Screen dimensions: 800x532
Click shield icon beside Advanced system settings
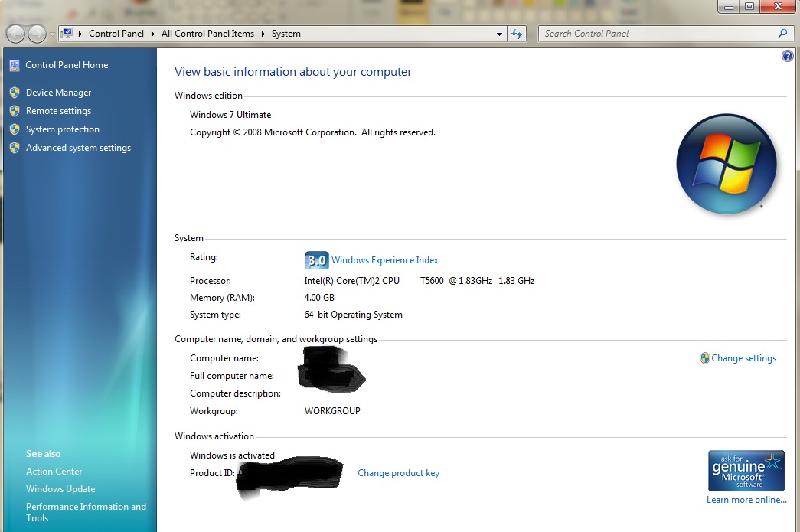coord(15,148)
